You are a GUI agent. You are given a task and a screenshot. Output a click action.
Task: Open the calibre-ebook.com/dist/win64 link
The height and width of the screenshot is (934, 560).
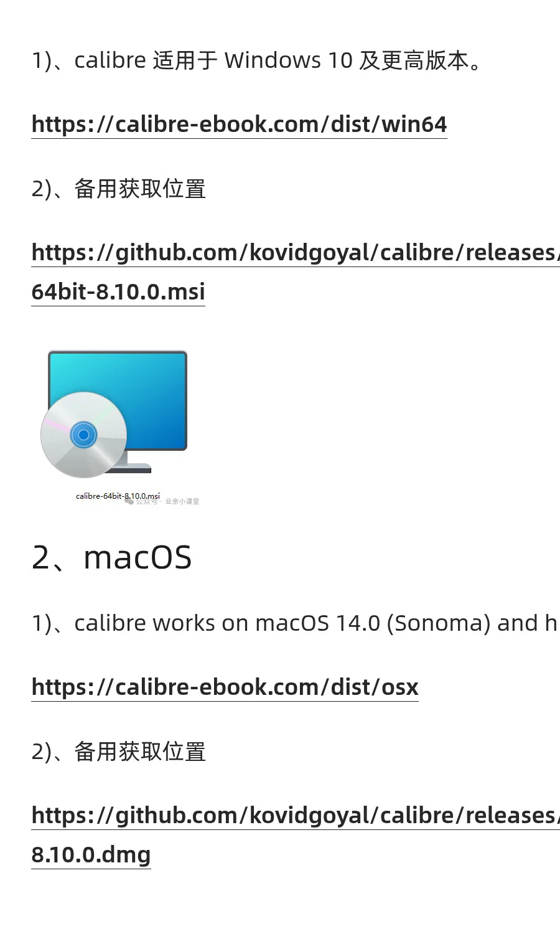[239, 124]
